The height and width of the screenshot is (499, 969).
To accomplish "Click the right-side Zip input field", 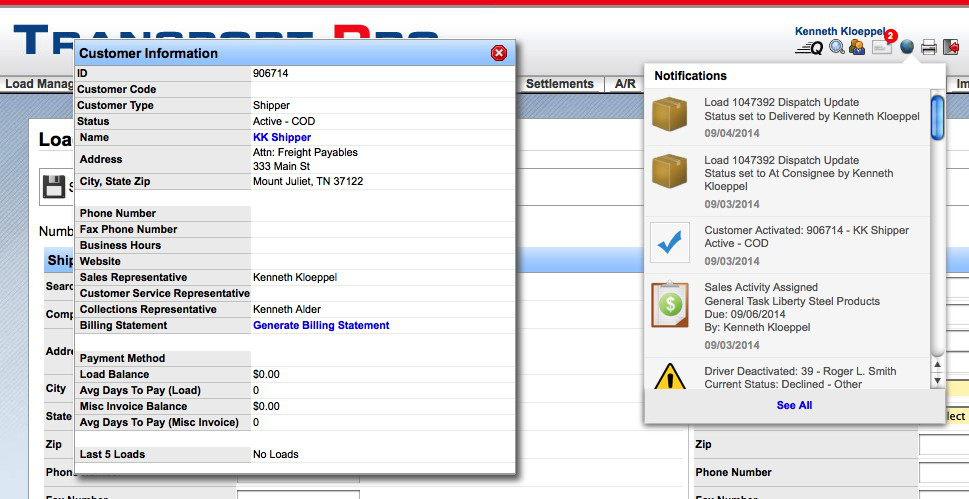I will coord(944,445).
